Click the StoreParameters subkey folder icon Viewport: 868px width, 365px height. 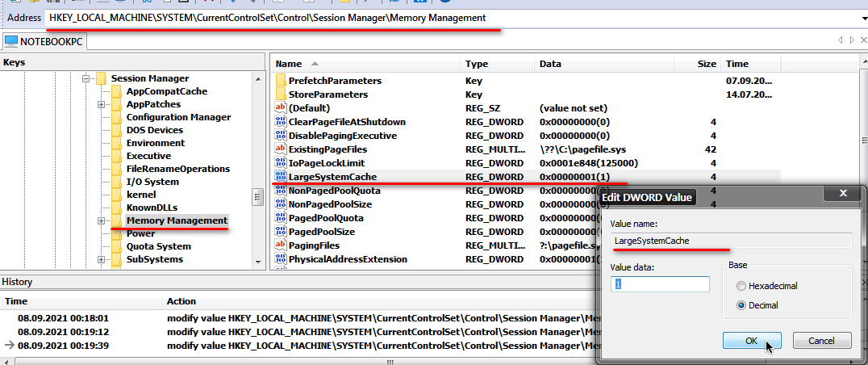281,94
